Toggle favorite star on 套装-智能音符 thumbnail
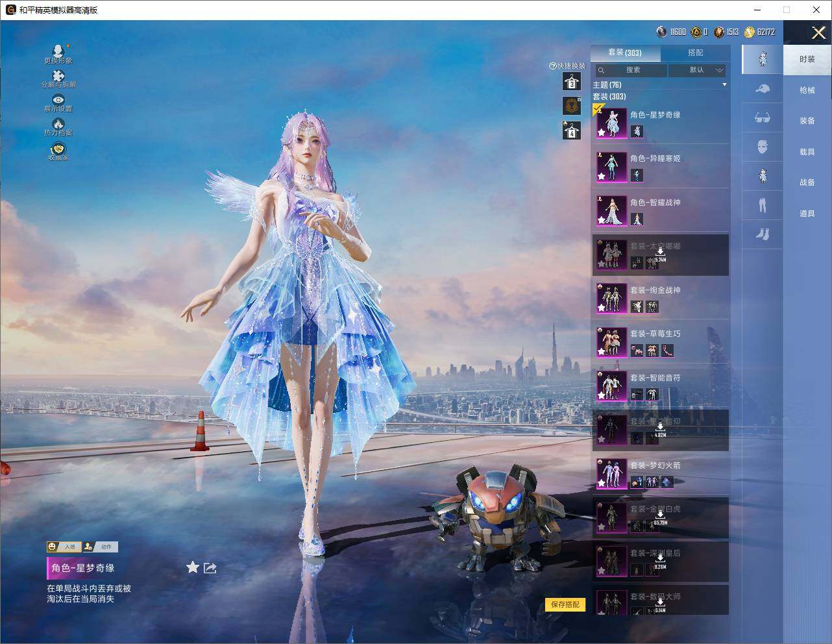The height and width of the screenshot is (644, 832). (x=602, y=395)
